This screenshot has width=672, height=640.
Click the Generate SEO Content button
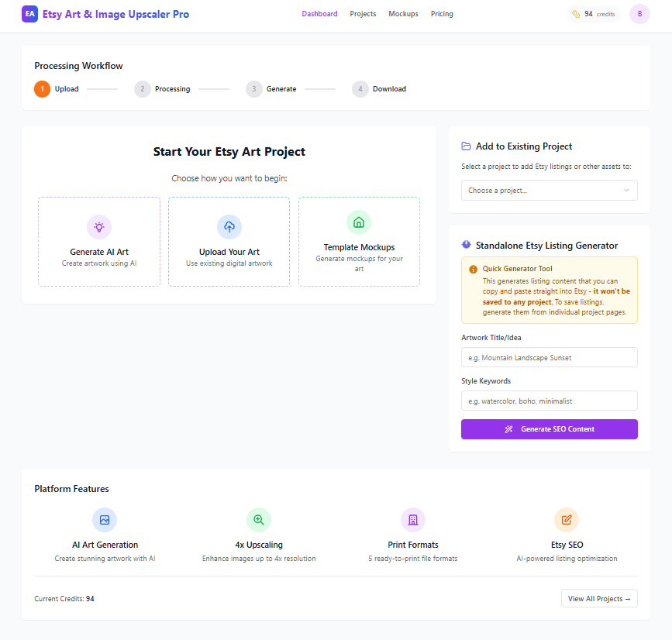click(x=549, y=429)
